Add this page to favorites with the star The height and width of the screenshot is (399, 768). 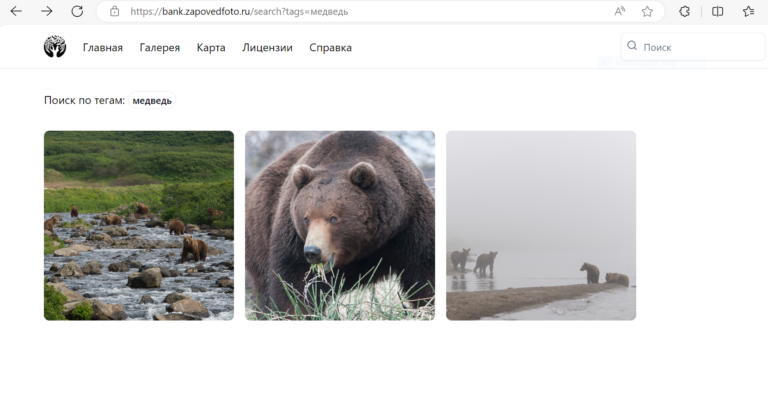point(647,11)
